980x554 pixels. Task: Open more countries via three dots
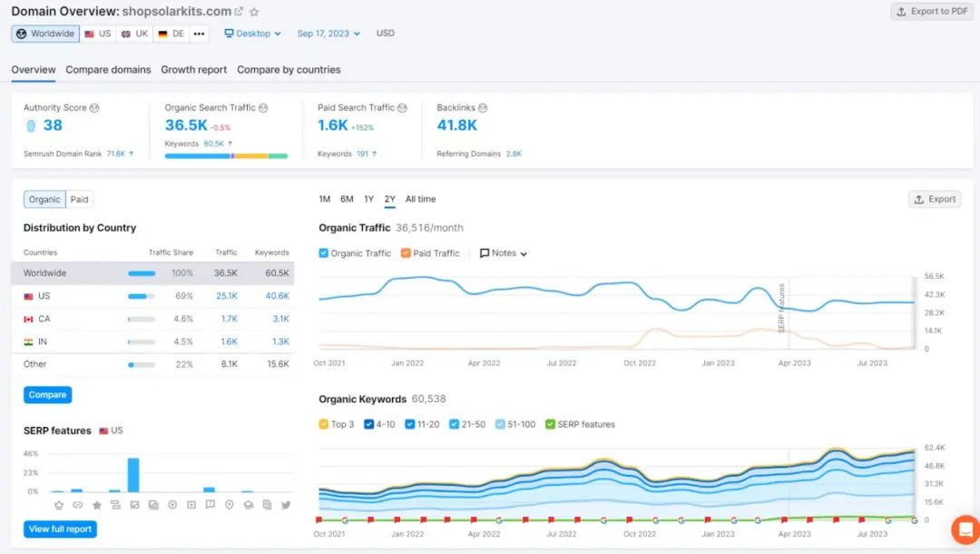[199, 34]
